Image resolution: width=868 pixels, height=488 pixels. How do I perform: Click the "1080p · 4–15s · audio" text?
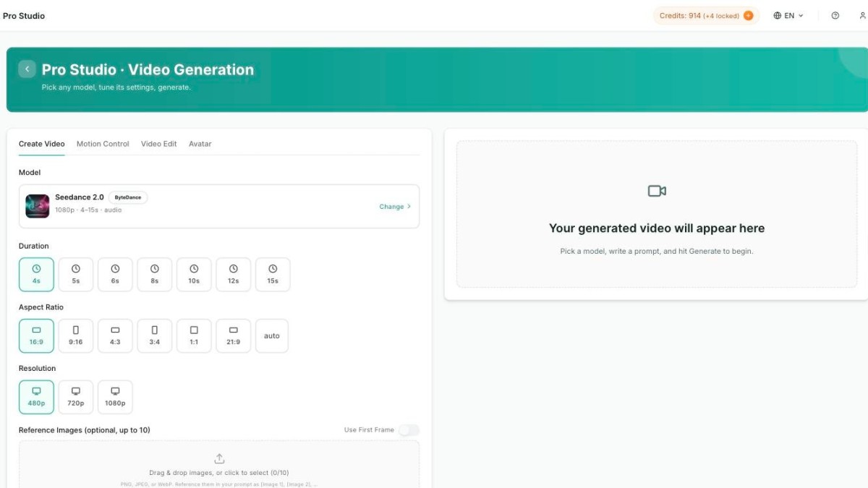tap(88, 210)
